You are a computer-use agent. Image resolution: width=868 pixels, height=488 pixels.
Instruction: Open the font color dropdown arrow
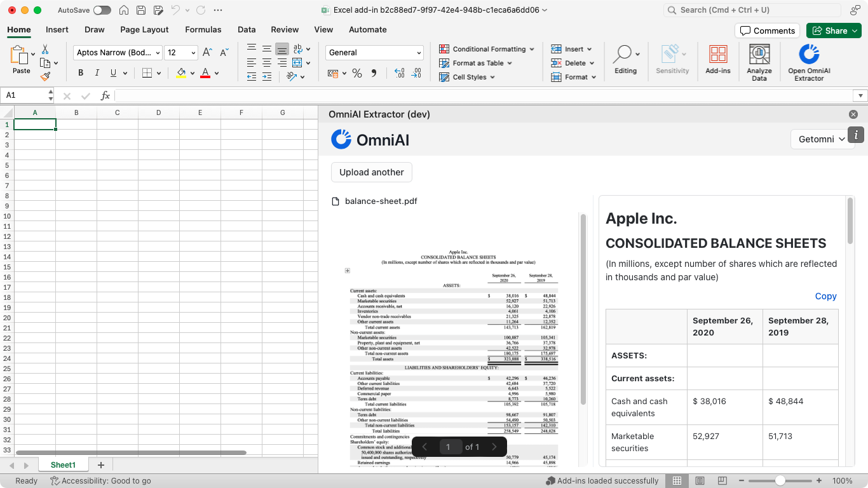(217, 73)
